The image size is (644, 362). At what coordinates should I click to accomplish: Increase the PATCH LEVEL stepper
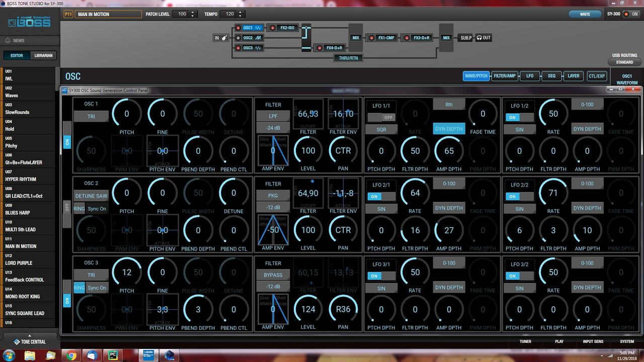[x=192, y=12]
